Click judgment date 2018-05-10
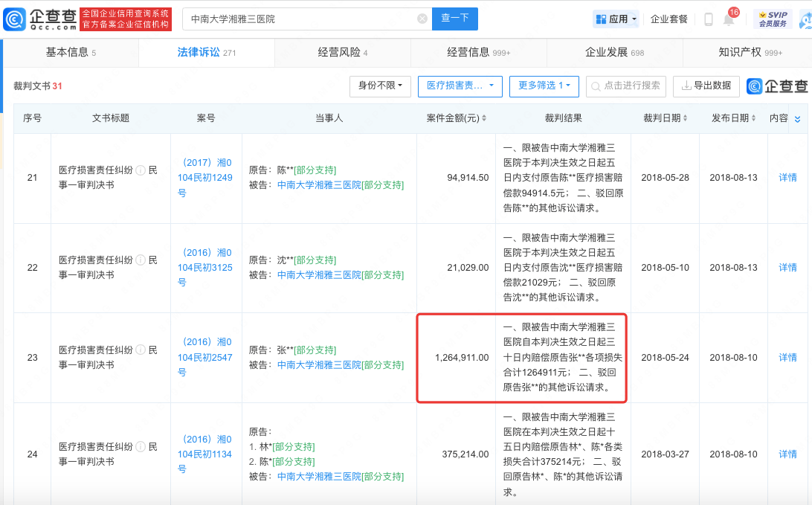The height and width of the screenshot is (505, 812). point(665,267)
